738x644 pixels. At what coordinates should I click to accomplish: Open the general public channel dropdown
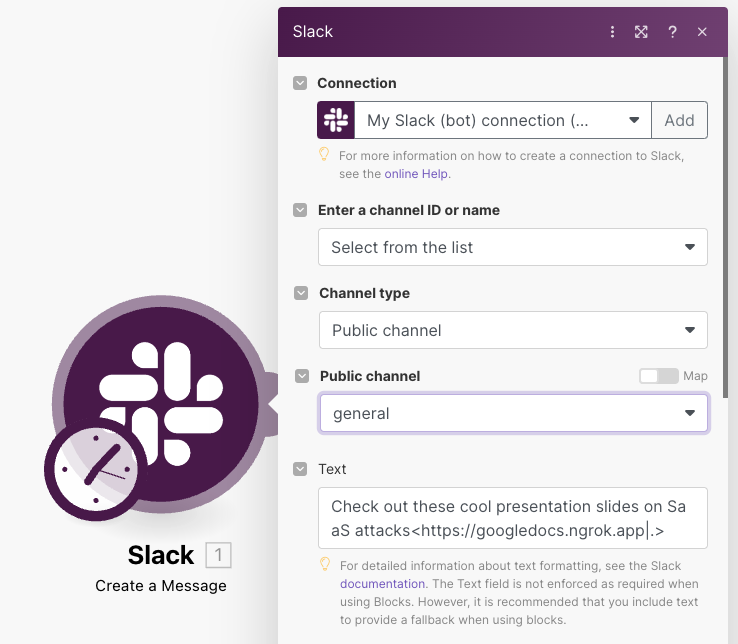click(x=513, y=413)
